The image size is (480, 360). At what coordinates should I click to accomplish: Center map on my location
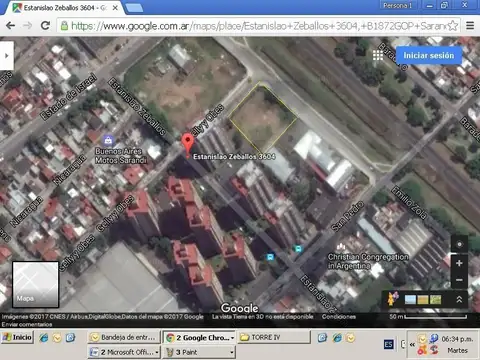coord(459,245)
